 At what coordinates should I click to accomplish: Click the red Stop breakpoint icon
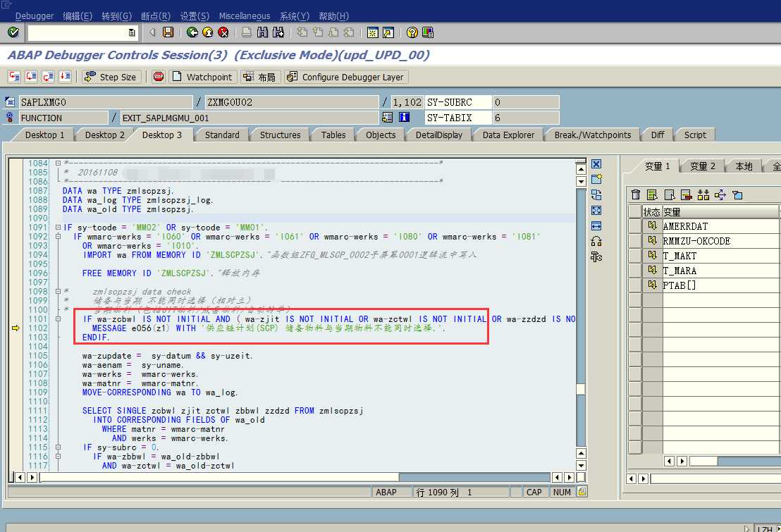159,77
